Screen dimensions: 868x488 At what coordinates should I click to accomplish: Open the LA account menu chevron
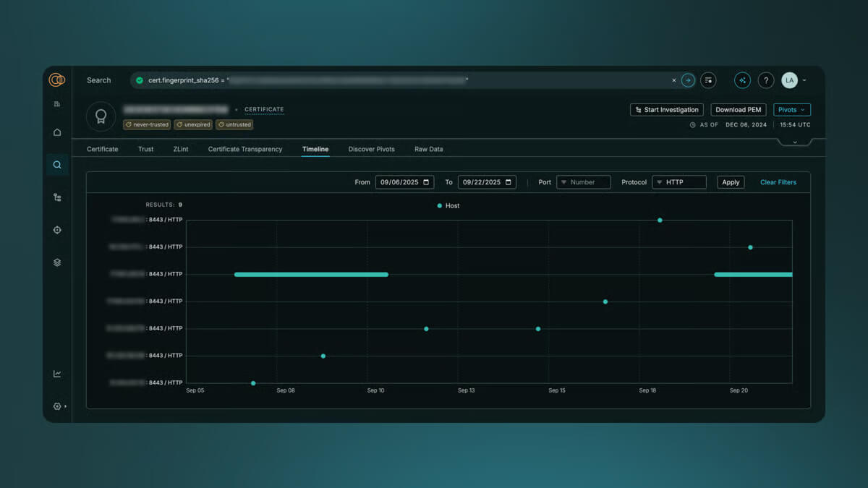coord(804,80)
